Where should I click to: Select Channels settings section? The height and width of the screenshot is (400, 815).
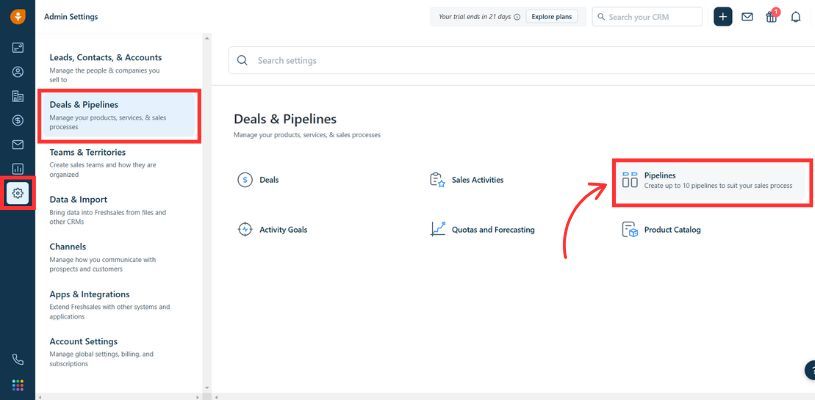click(x=119, y=258)
